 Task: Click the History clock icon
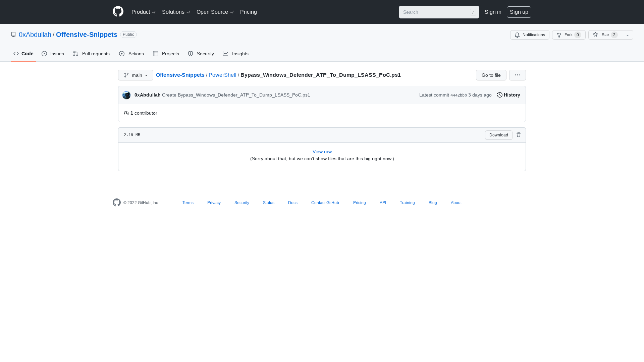coord(499,95)
